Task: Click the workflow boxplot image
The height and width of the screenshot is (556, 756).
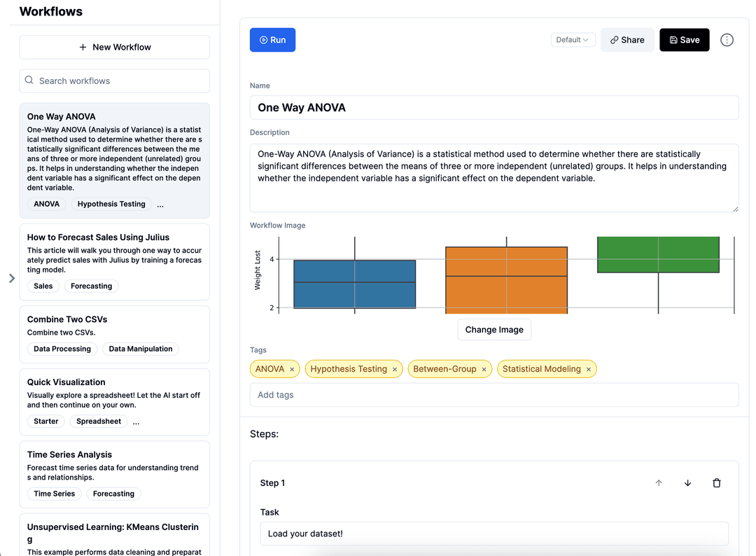Action: (x=494, y=275)
